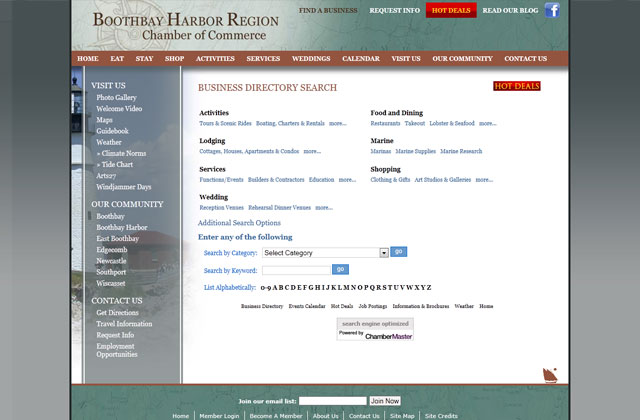
Task: Open Site Map in bottom footer
Action: 402,416
